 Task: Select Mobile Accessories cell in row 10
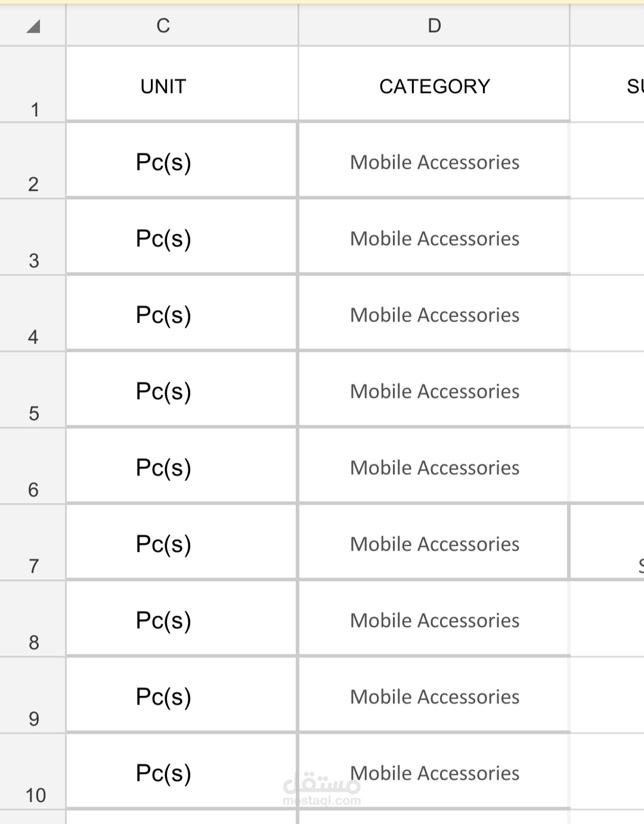coord(434,771)
